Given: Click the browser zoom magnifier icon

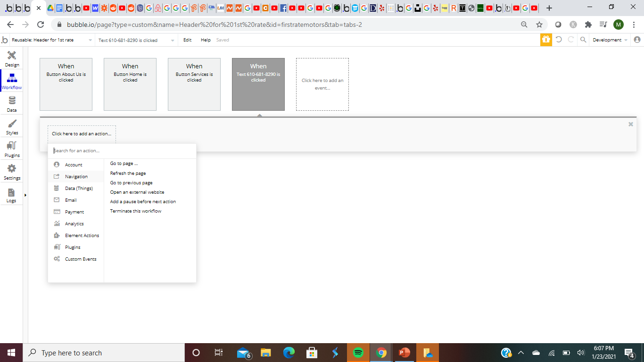Looking at the screenshot, I should 524,25.
